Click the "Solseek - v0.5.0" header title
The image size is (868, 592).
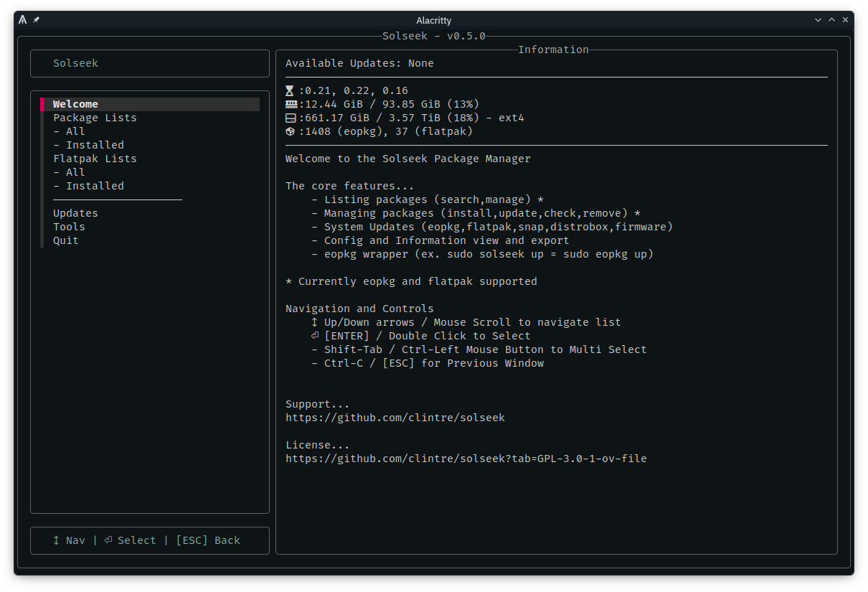coord(434,36)
